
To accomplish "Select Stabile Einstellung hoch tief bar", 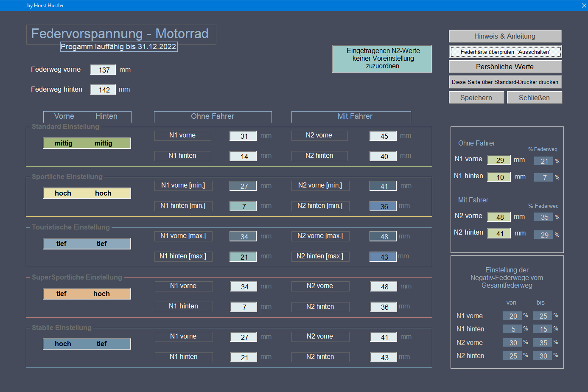I will [87, 344].
